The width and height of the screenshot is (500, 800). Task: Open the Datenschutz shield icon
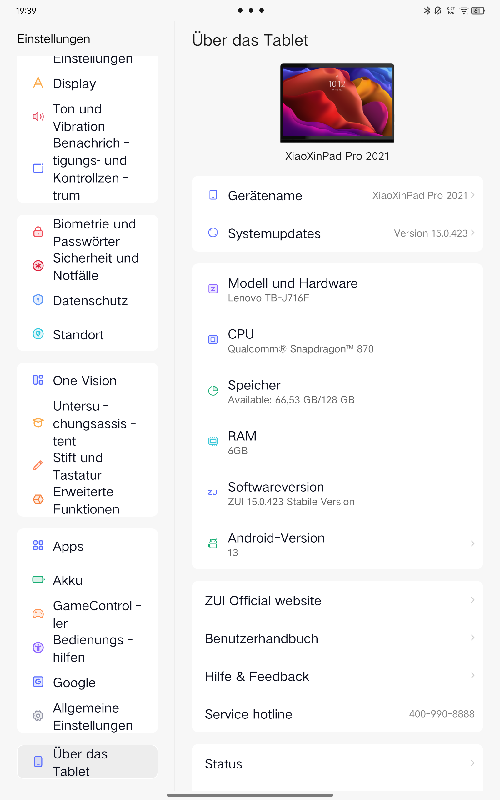(38, 299)
